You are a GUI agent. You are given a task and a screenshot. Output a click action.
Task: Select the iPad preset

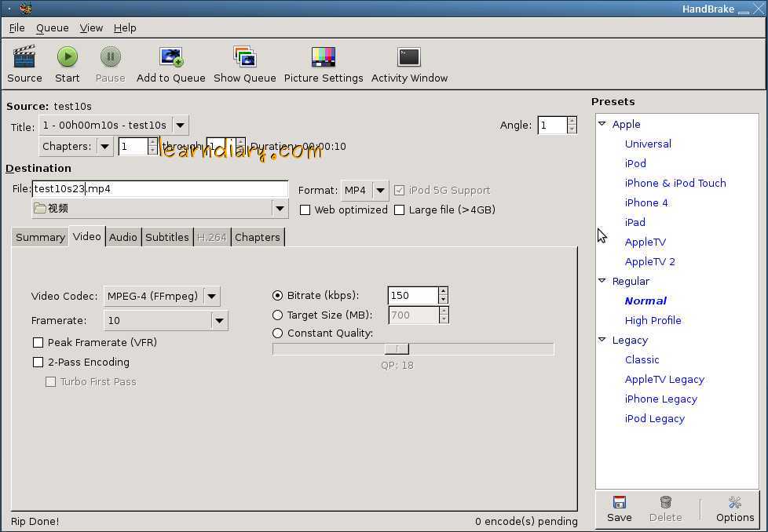(635, 222)
